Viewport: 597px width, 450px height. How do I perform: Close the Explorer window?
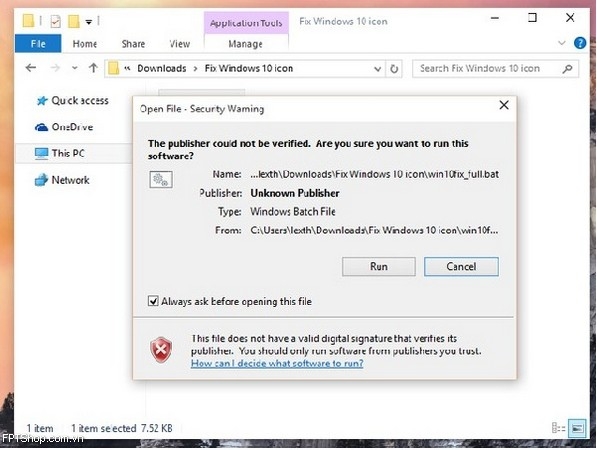point(570,18)
